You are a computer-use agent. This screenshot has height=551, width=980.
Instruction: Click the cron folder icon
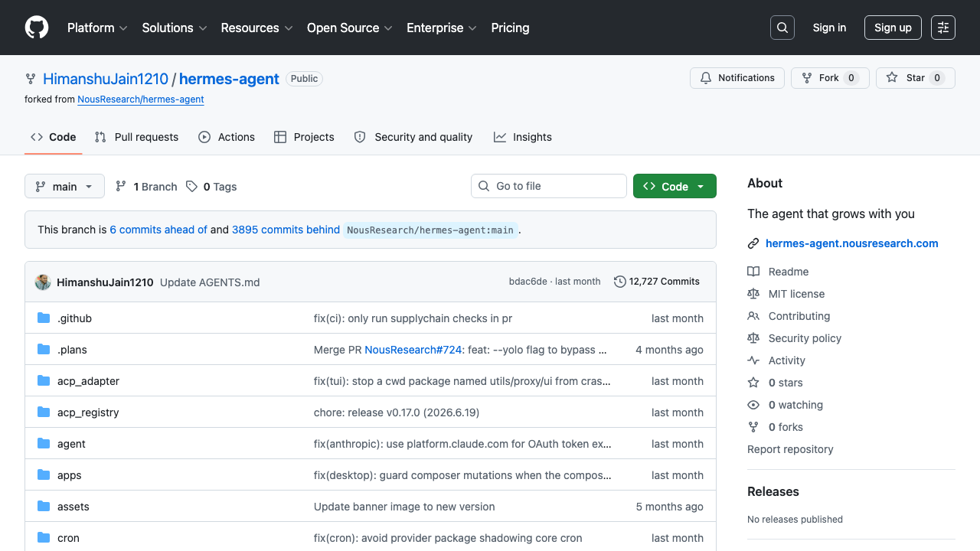(44, 538)
